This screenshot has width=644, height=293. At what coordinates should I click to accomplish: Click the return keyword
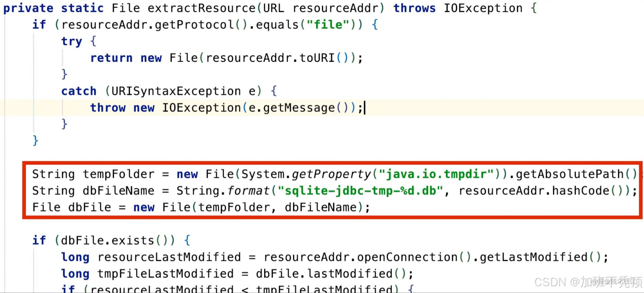(x=112, y=58)
